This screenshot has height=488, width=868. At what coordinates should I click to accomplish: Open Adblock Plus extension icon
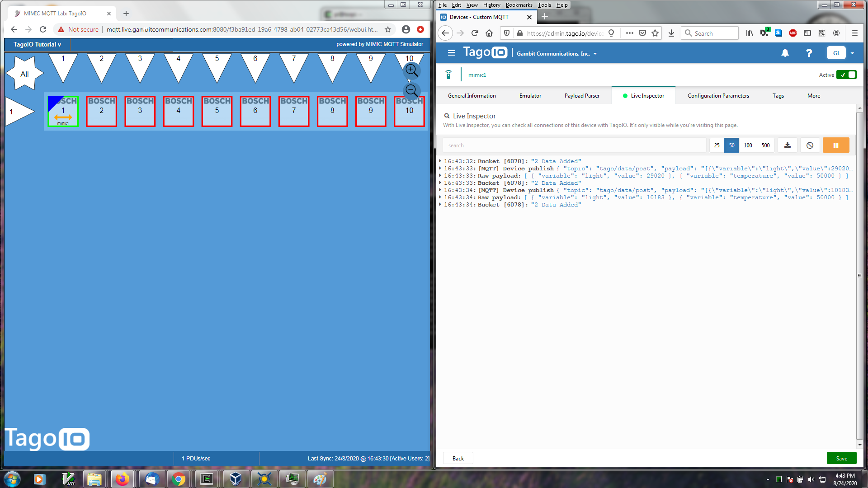pyautogui.click(x=793, y=33)
